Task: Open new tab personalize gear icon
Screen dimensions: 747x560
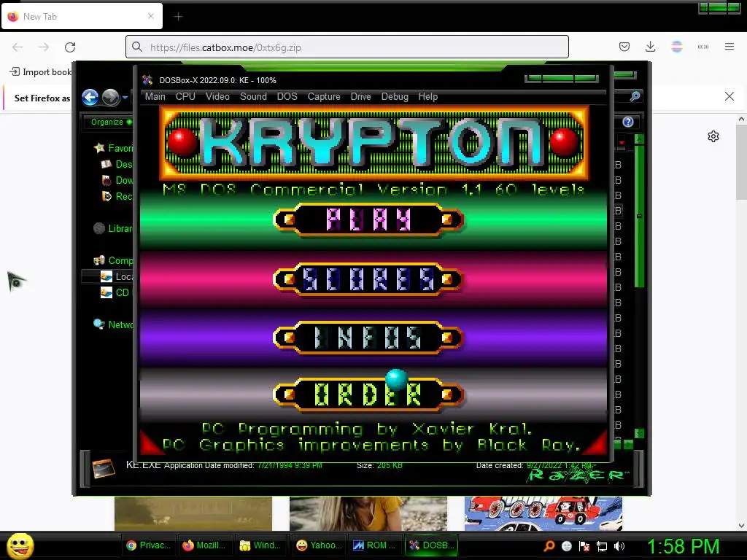Action: [x=713, y=136]
